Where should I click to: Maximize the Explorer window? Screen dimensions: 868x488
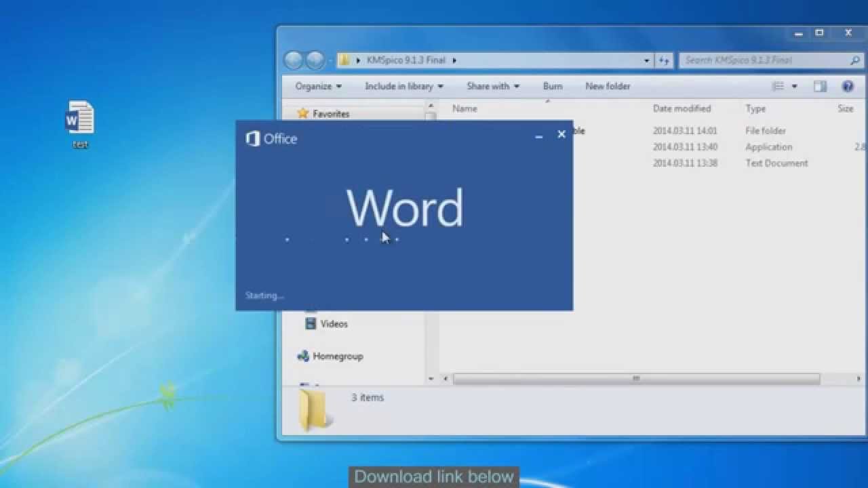[x=819, y=33]
